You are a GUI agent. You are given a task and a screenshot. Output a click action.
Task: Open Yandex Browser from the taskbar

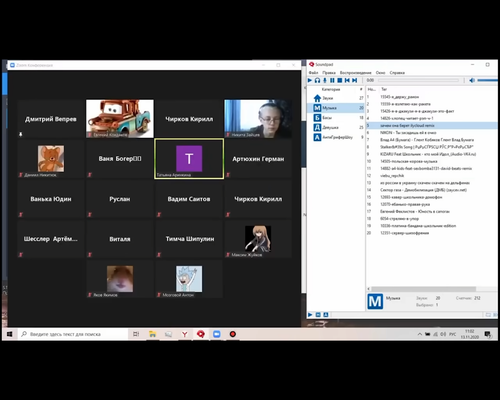pyautogui.click(x=184, y=334)
